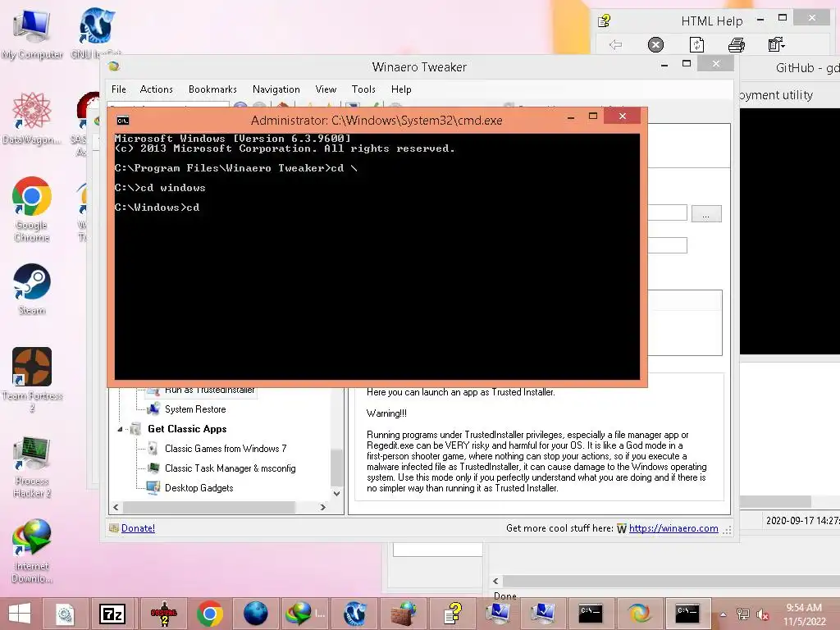Select Run as TrustedInstaller tree item

[209, 391]
